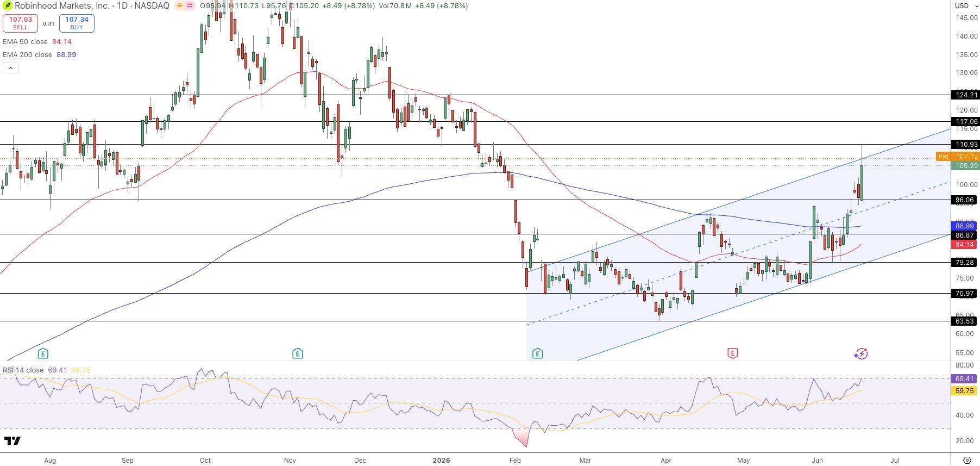Click the 110.93 horizontal line price label
980x466 pixels.
click(x=965, y=145)
